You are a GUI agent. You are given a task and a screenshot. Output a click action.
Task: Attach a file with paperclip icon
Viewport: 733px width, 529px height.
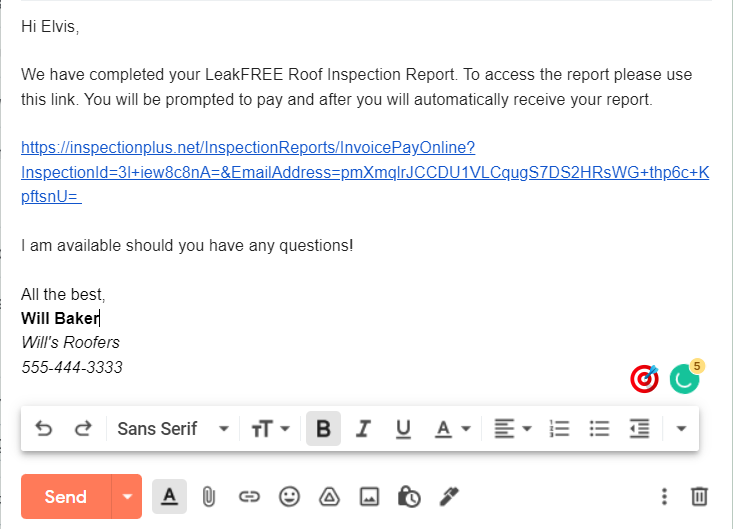click(x=209, y=496)
